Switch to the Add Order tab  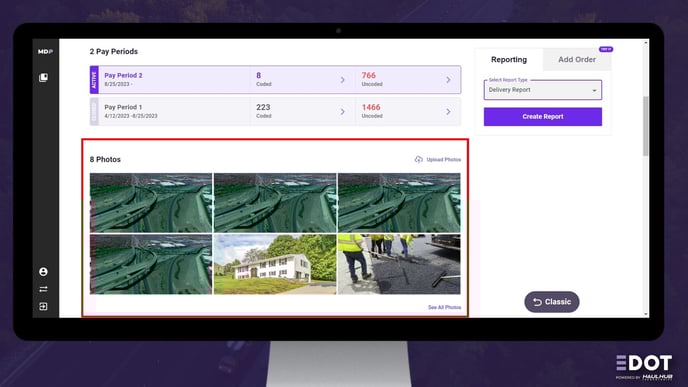(x=577, y=60)
